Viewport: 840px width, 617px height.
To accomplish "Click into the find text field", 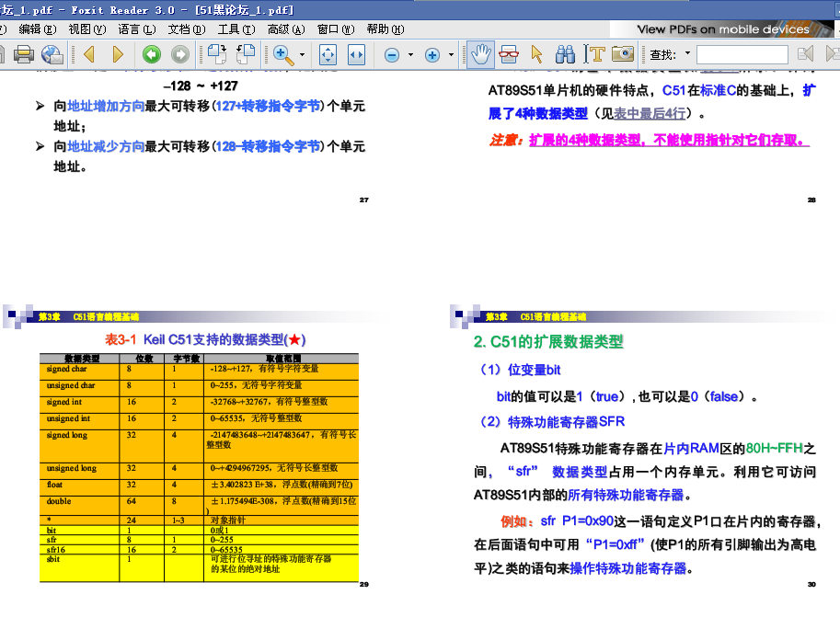I will [x=742, y=54].
